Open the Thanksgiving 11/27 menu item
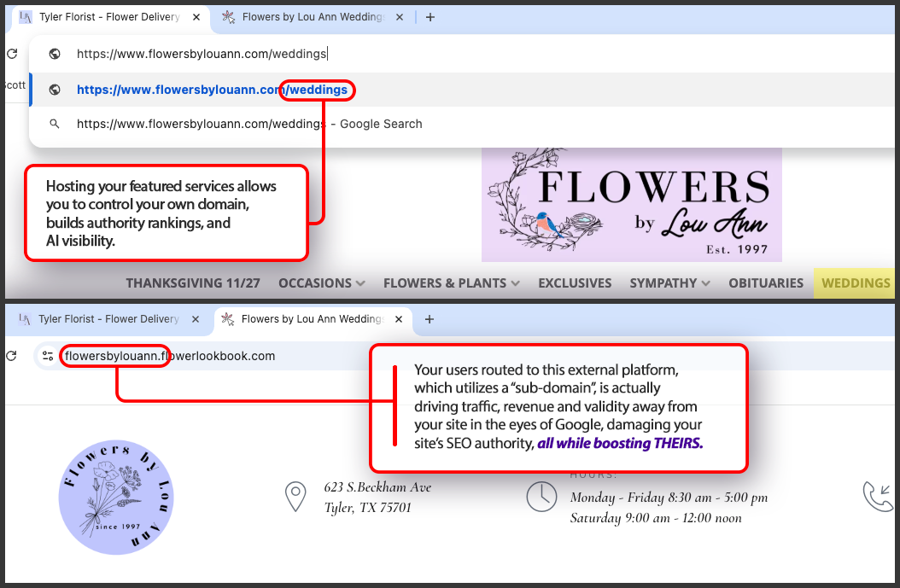The width and height of the screenshot is (900, 588). pyautogui.click(x=193, y=282)
